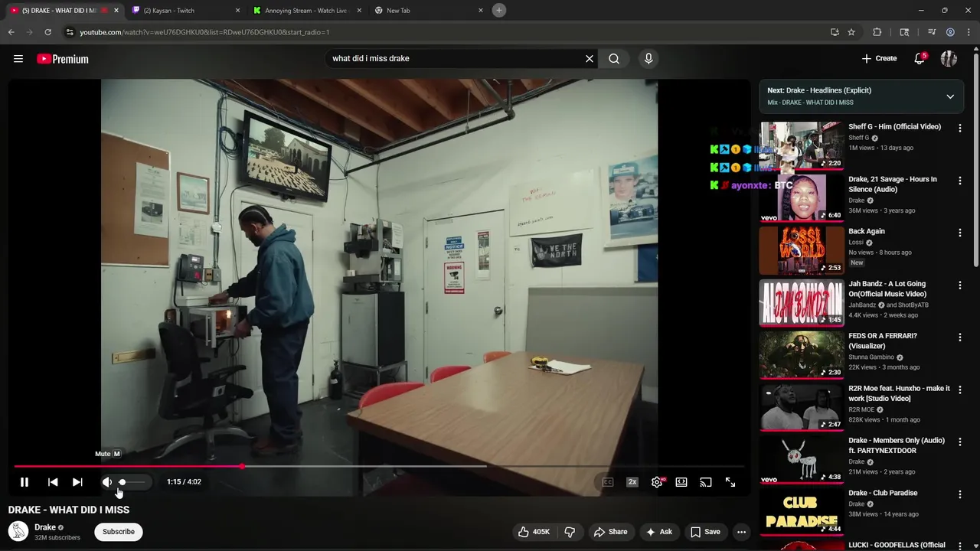Open the YouTube guide hamburger menu

click(18, 59)
